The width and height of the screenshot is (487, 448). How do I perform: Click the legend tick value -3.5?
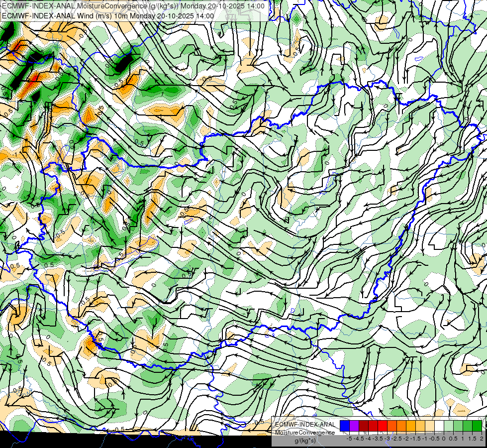click(x=378, y=439)
